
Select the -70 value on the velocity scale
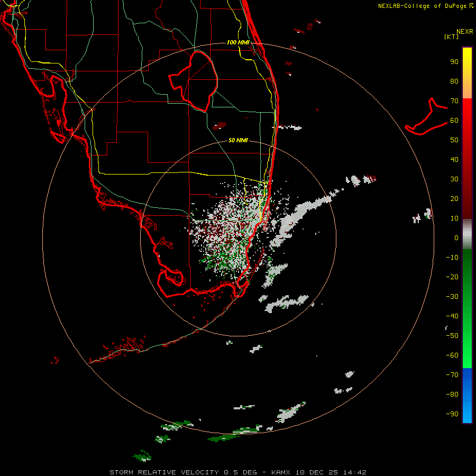452,374
